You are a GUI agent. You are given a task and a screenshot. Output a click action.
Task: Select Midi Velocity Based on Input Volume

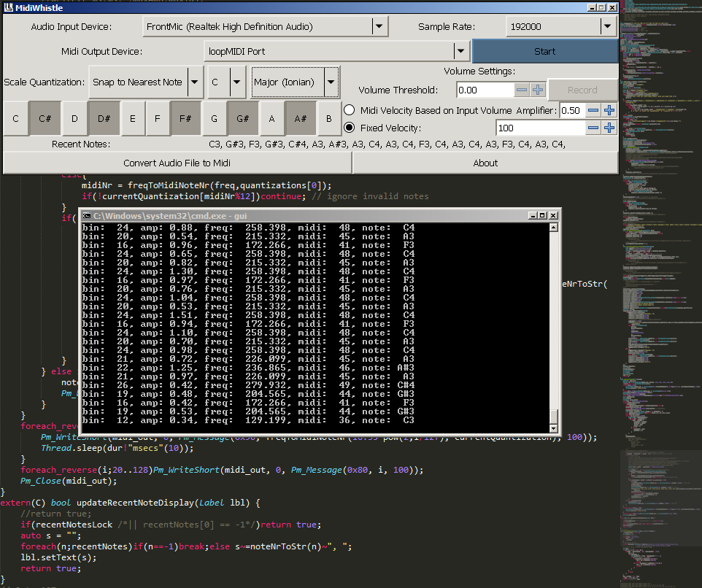coord(350,110)
